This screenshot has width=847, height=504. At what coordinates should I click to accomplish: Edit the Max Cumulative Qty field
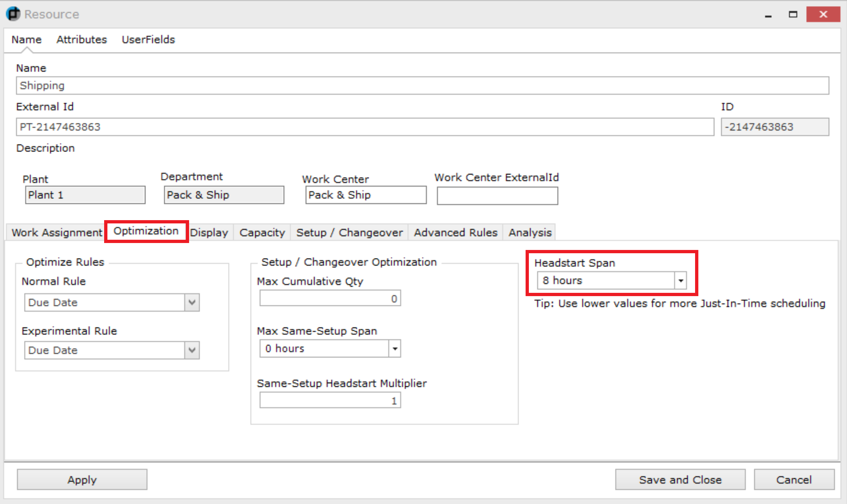tap(330, 299)
